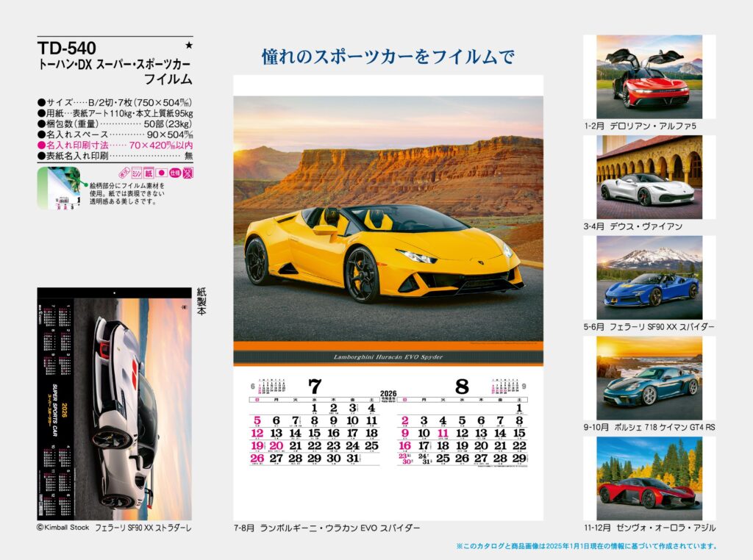Click the small June mini-calendar beside July
The height and width of the screenshot is (560, 753).
275,386
